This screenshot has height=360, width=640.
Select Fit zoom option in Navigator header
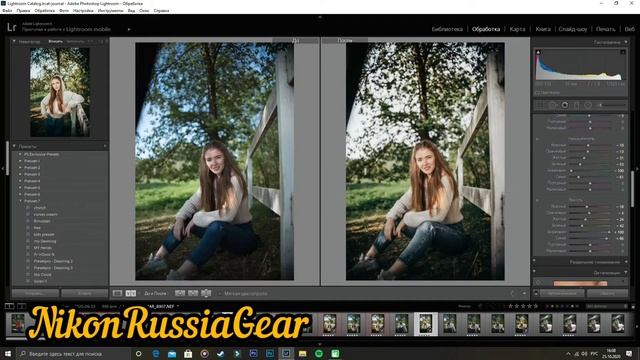(56, 42)
